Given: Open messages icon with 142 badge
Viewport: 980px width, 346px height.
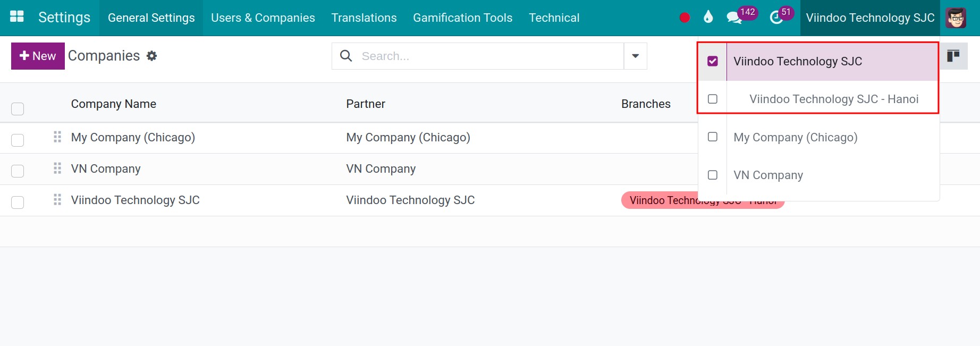Looking at the screenshot, I should click(x=741, y=16).
